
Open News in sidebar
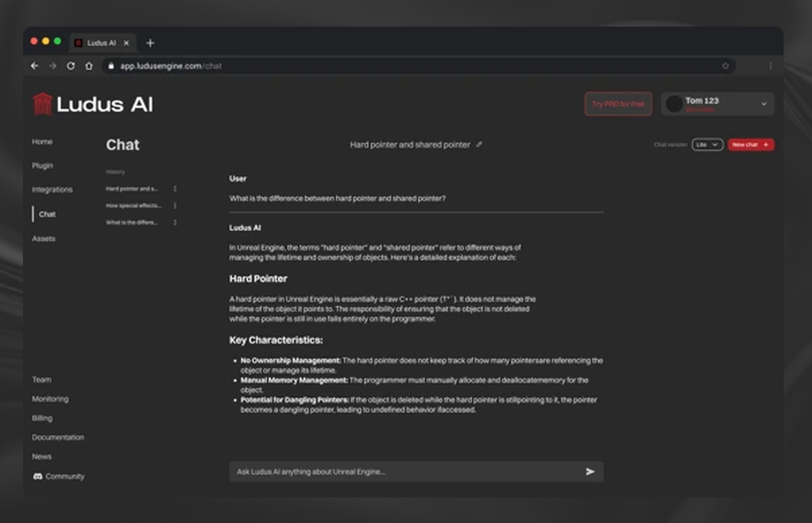[x=41, y=456]
